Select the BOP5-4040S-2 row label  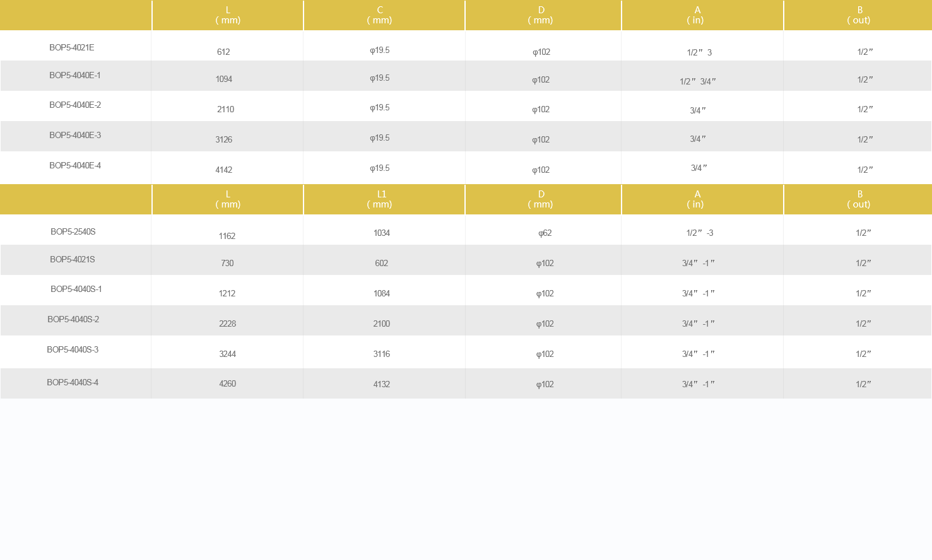73,320
